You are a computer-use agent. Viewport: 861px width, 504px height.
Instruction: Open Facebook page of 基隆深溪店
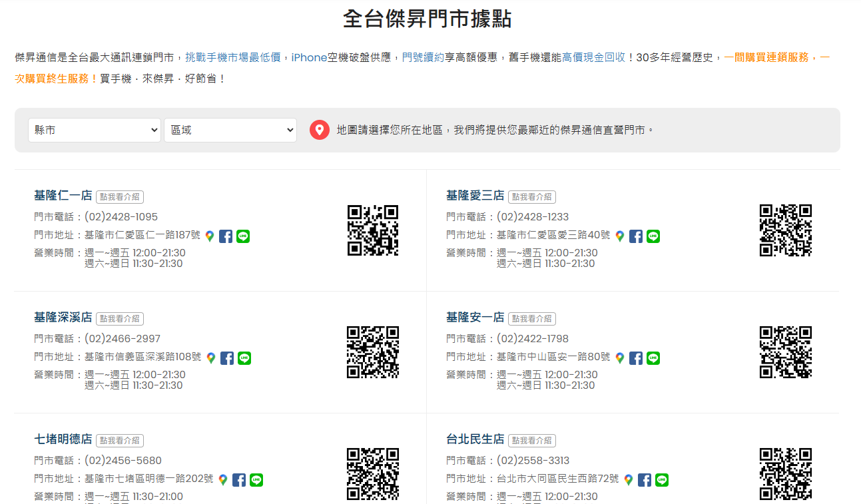[x=227, y=358]
